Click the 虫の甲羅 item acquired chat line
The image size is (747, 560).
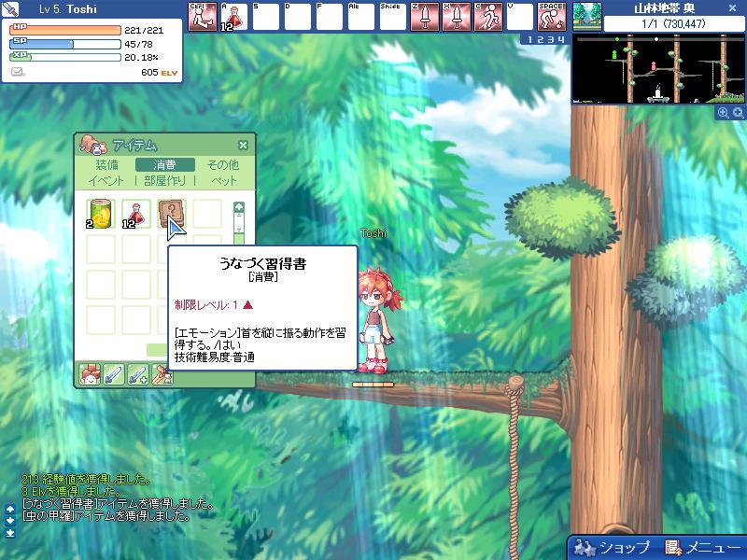[106, 516]
